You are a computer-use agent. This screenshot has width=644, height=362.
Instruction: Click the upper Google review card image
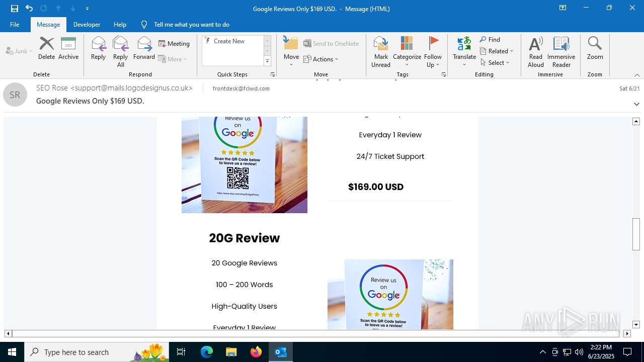coord(245,165)
